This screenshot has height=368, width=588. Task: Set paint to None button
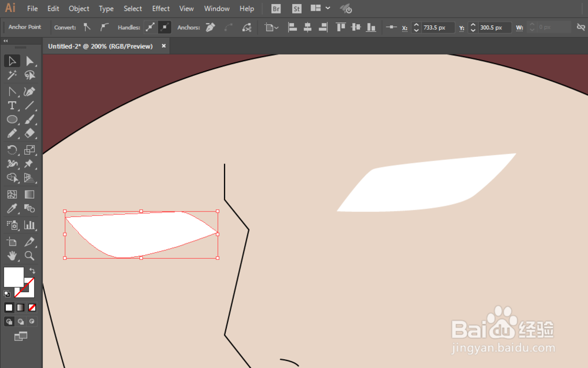point(32,307)
